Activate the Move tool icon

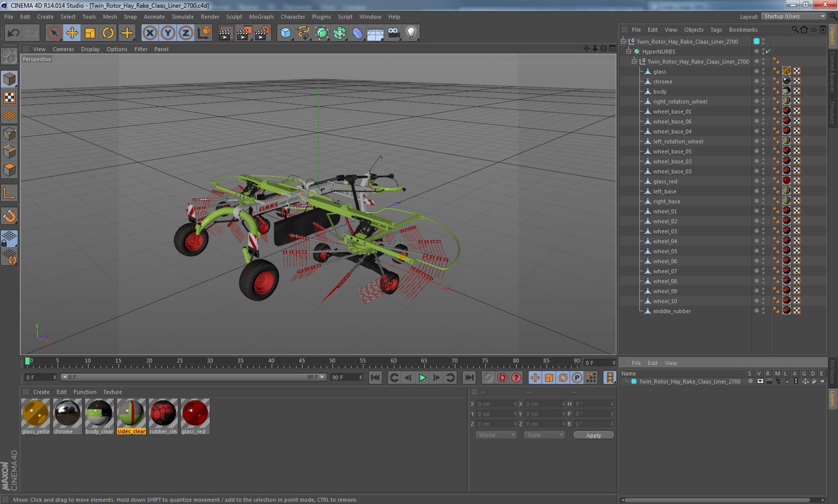72,33
